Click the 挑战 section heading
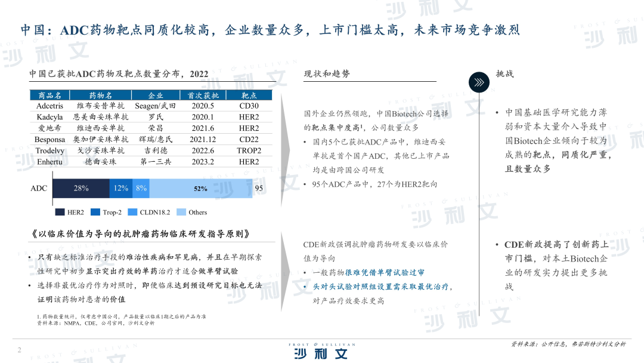644x363 pixels. [x=505, y=74]
